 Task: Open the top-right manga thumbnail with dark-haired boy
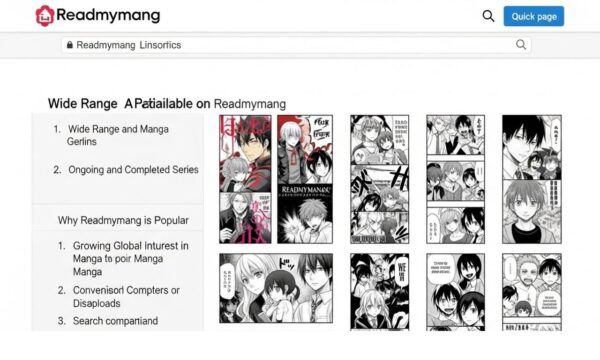pos(532,179)
